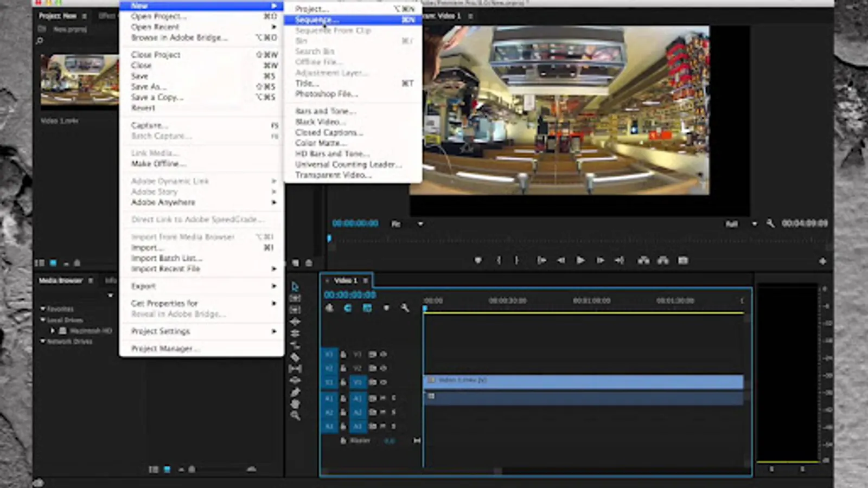The width and height of the screenshot is (868, 488).
Task: Collapse the Local Drives section
Action: [43, 320]
